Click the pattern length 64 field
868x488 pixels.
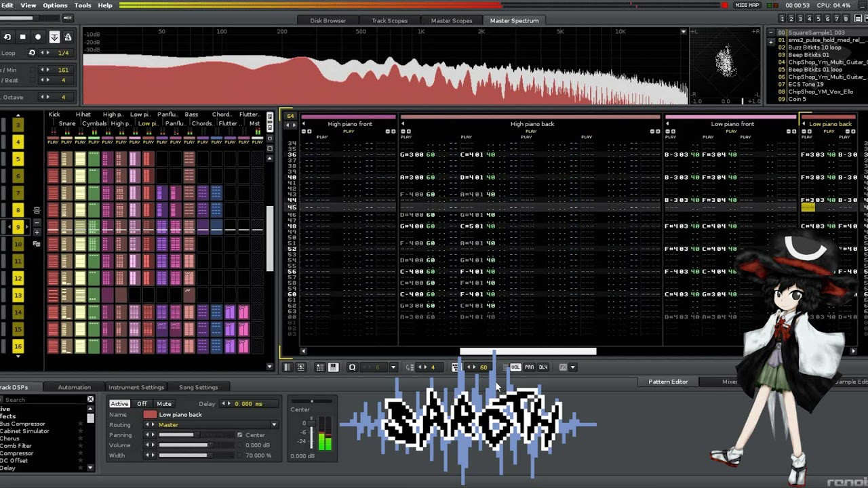[290, 116]
